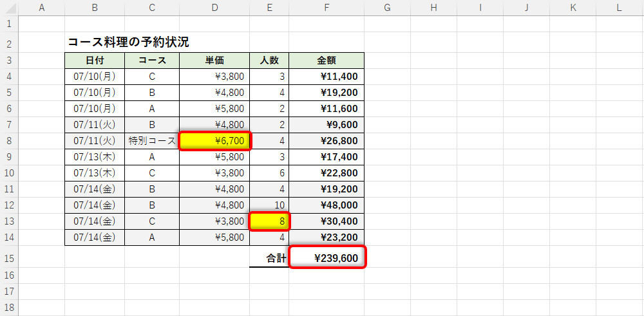This screenshot has width=644, height=316.
Task: Select date cell 07/13(木) in row 9
Action: [95, 157]
